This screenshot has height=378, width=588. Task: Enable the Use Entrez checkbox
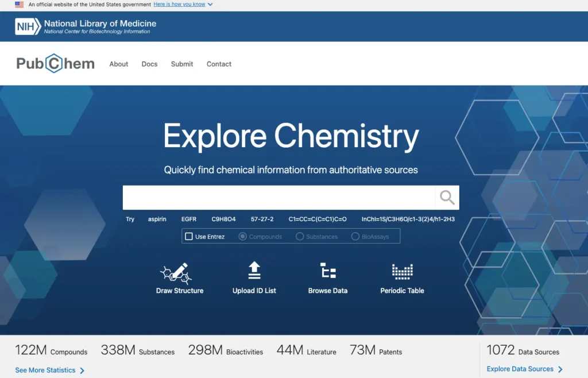(189, 236)
